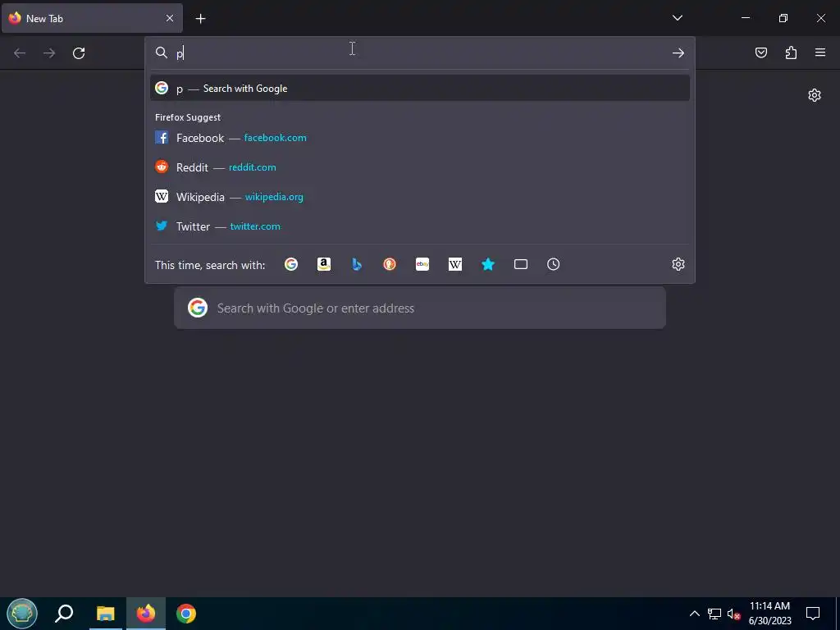Search this time with Wikipedia icon

[454, 264]
